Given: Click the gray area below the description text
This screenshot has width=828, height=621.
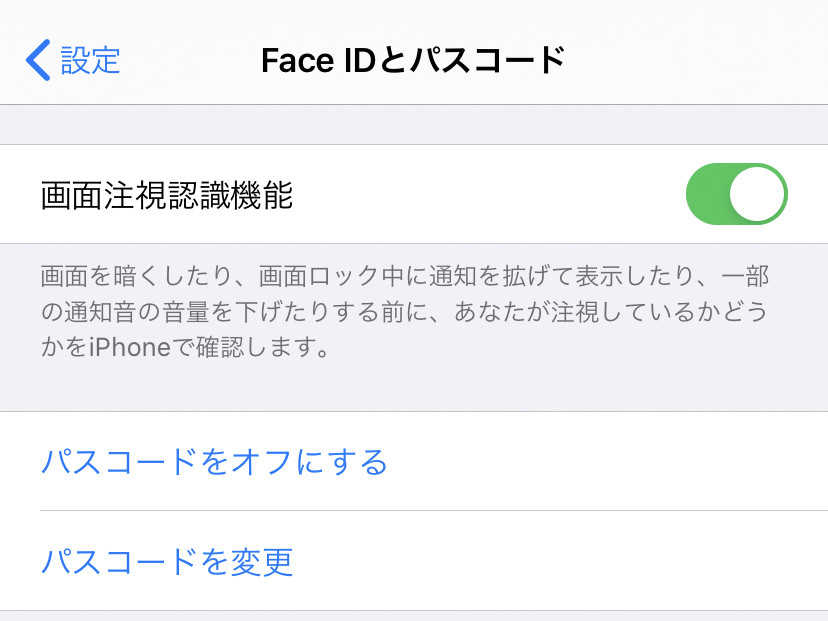Looking at the screenshot, I should pos(414,385).
